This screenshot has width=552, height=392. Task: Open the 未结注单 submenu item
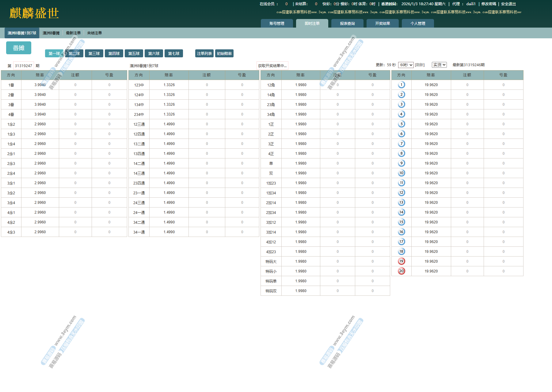tap(94, 33)
